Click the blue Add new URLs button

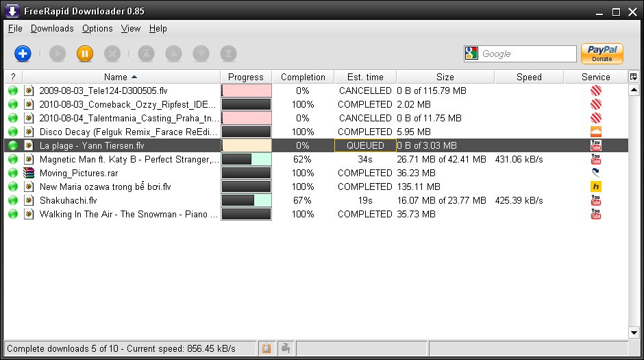pos(23,53)
